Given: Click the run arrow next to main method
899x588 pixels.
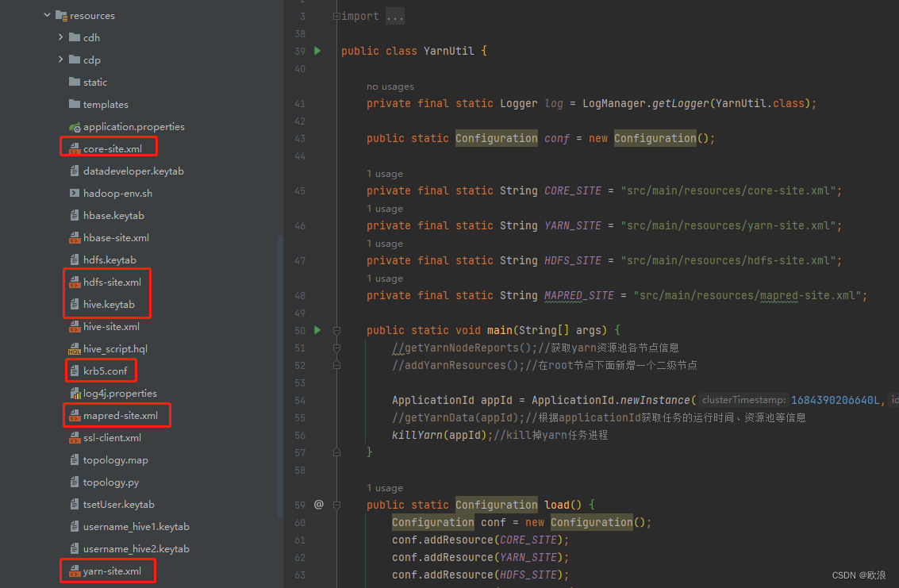Looking at the screenshot, I should [x=317, y=330].
